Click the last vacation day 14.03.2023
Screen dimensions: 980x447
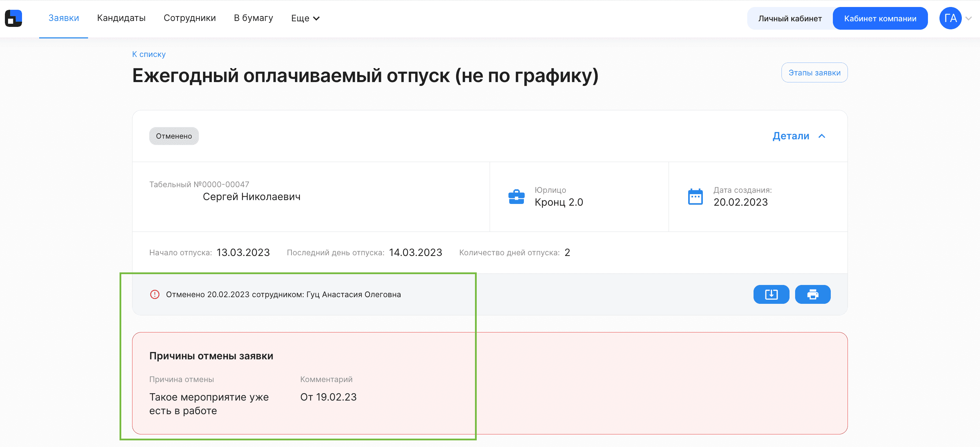coord(416,252)
